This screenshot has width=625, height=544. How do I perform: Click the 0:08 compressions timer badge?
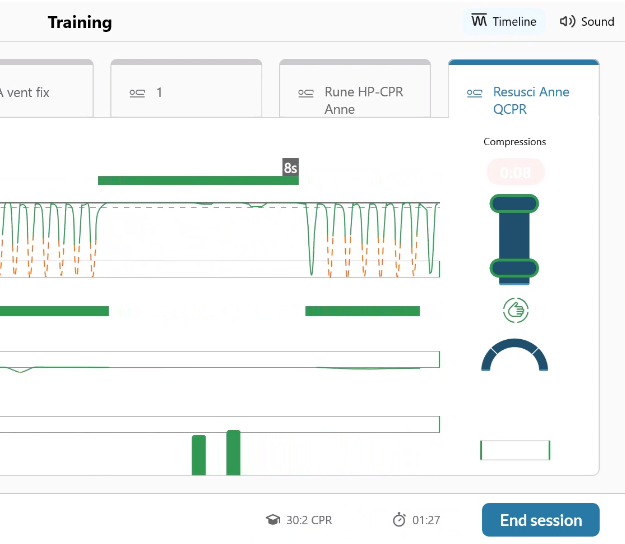coord(515,172)
